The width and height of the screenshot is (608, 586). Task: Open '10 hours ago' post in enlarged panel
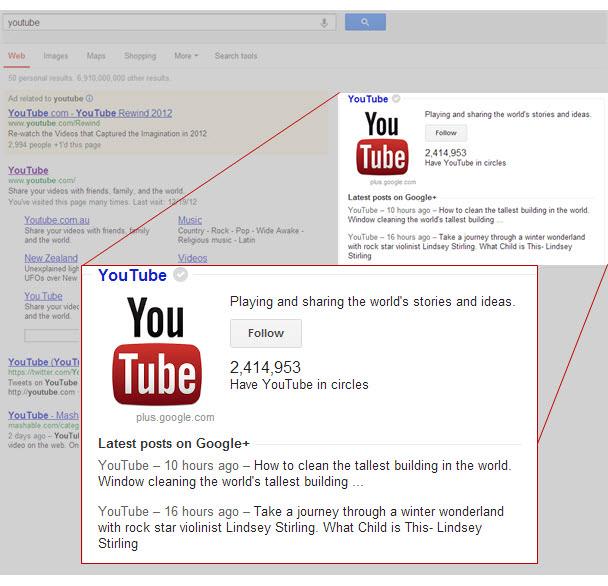(305, 473)
